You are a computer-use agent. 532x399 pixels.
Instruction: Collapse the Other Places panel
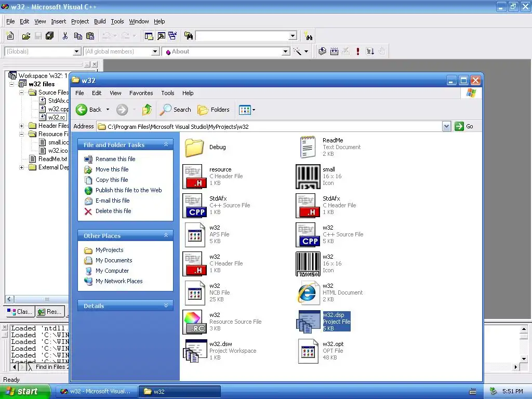166,235
